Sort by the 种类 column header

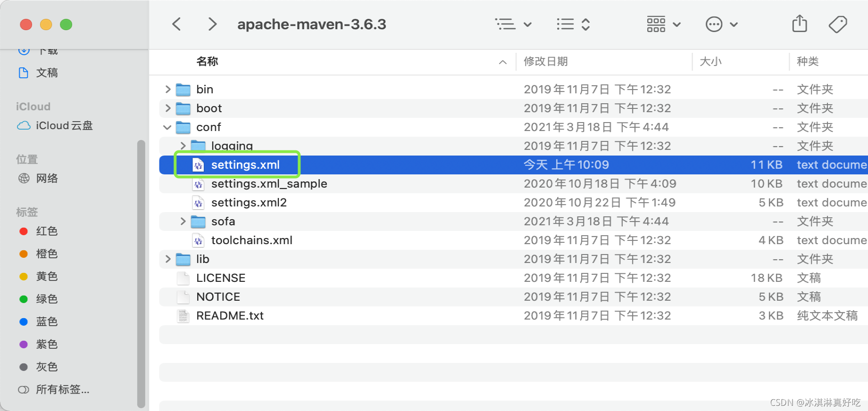click(808, 61)
